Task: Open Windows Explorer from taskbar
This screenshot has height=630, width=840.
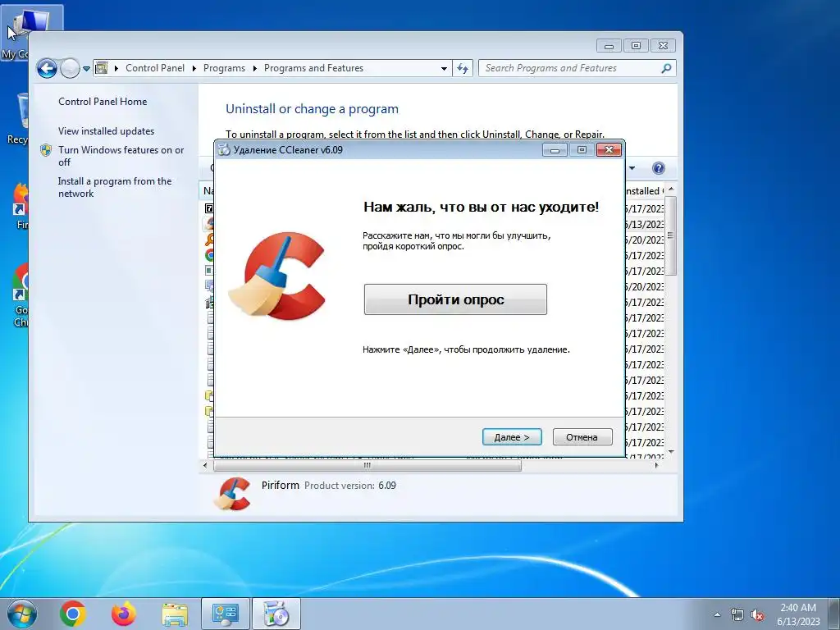Action: (175, 614)
